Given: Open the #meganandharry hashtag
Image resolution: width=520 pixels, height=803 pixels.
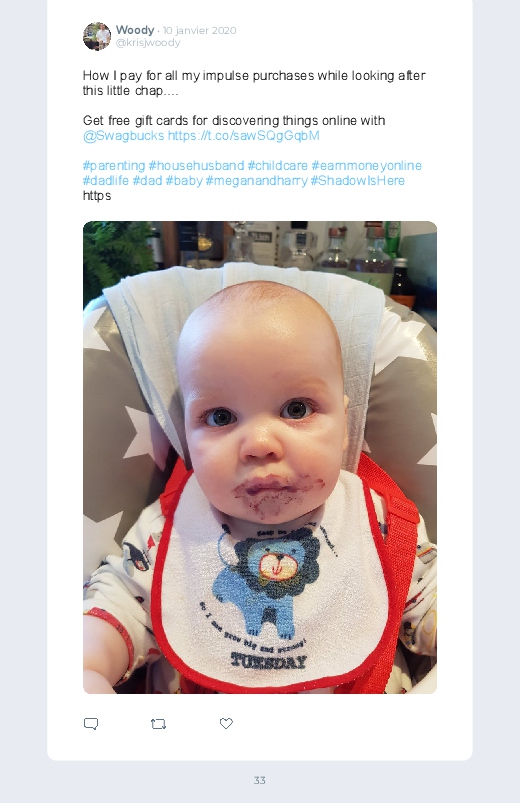Looking at the screenshot, I should (x=257, y=181).
